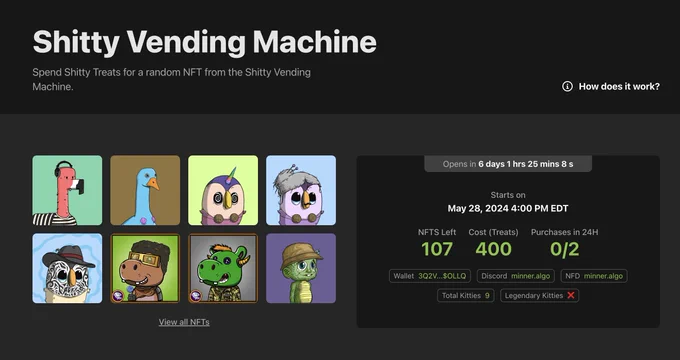Open the View all NFTs link
The image size is (680, 360).
click(184, 322)
